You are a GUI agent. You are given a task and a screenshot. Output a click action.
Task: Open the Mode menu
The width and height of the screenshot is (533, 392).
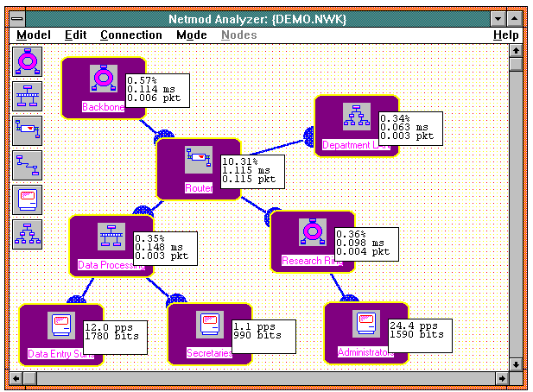192,35
